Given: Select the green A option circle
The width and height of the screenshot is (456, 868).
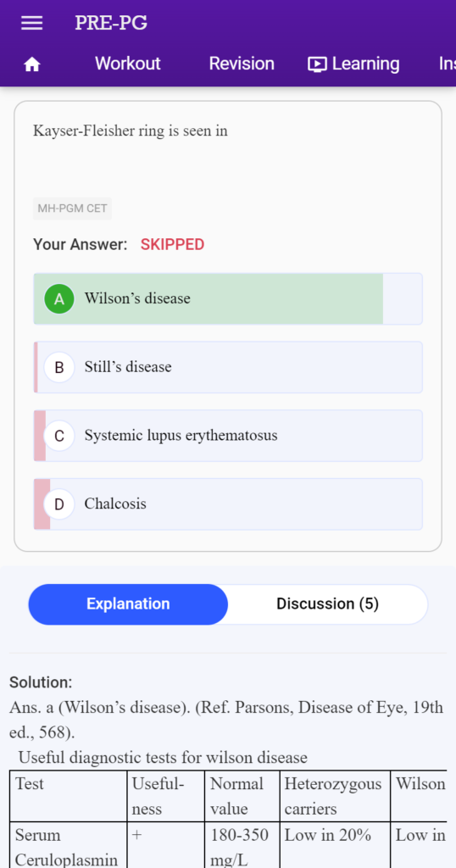Looking at the screenshot, I should point(59,299).
